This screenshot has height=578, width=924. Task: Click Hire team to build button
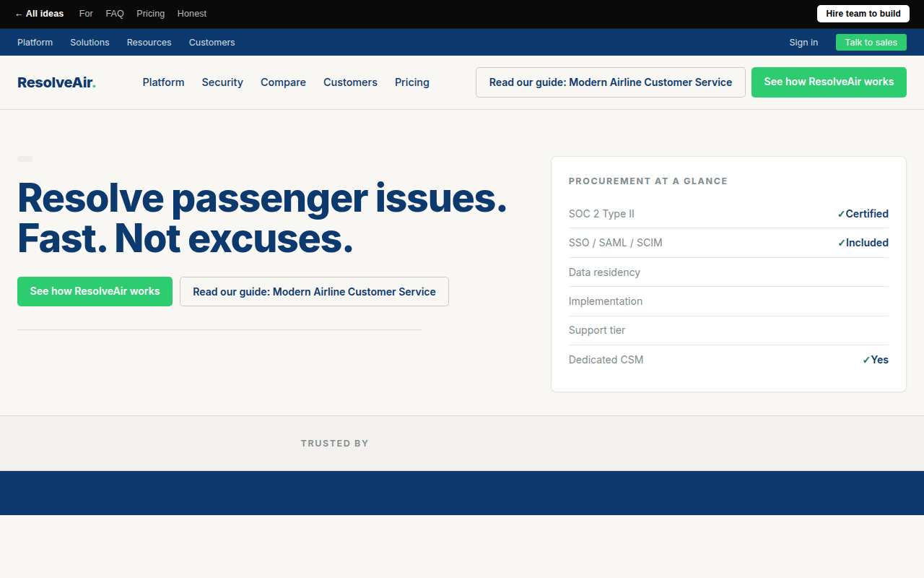coord(863,14)
